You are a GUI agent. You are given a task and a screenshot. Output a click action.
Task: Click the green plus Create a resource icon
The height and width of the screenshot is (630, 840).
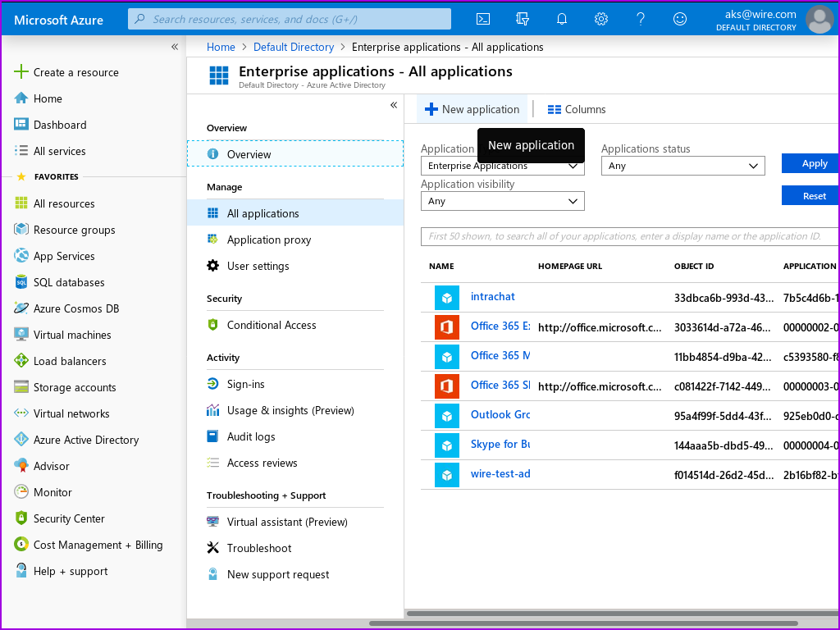(21, 72)
